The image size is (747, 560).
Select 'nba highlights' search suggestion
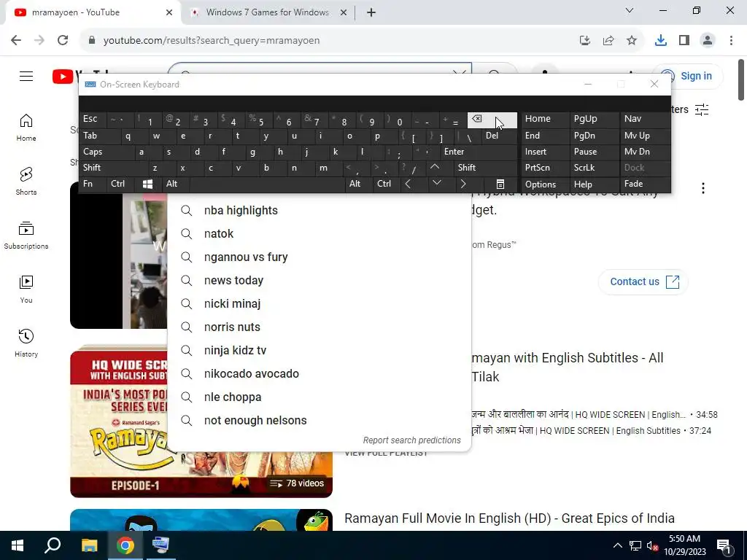(x=320, y=211)
